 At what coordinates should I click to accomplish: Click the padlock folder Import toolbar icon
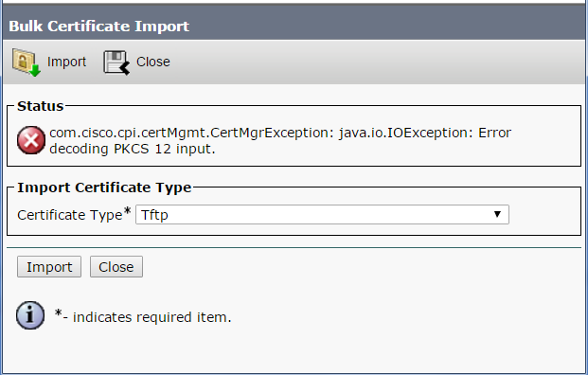coord(26,62)
